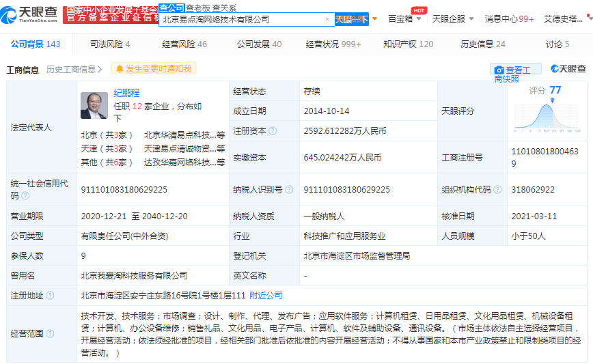Switch to the 历史信息 24 tab
The width and height of the screenshot is (593, 364).
[483, 44]
